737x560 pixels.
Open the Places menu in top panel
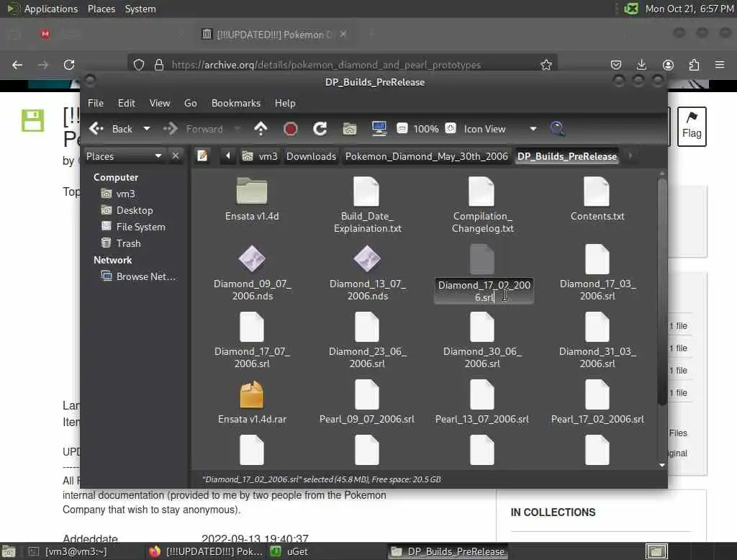click(x=101, y=9)
